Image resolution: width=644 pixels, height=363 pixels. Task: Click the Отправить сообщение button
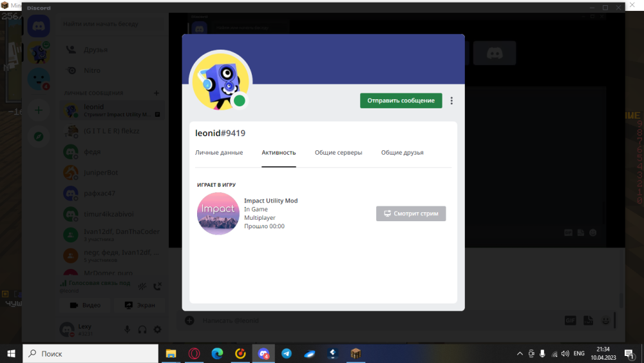(401, 101)
